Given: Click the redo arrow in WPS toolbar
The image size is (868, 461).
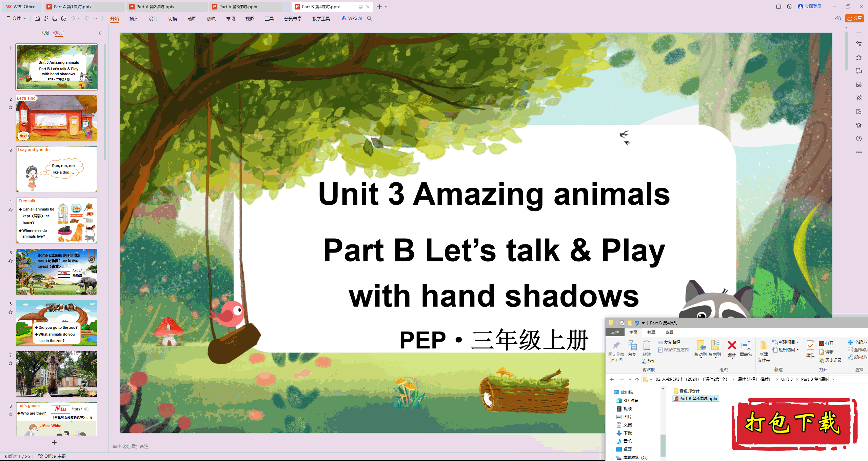Looking at the screenshot, I should click(x=87, y=18).
